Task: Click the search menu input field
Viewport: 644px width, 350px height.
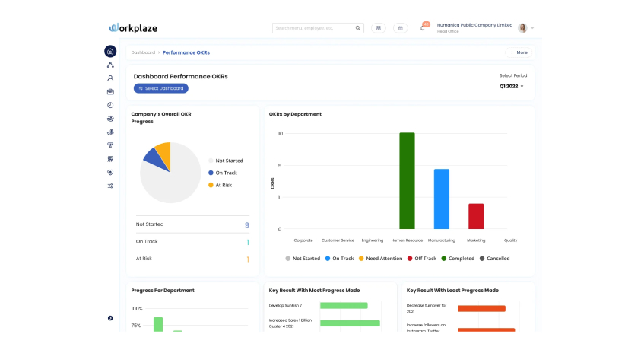Action: point(312,28)
